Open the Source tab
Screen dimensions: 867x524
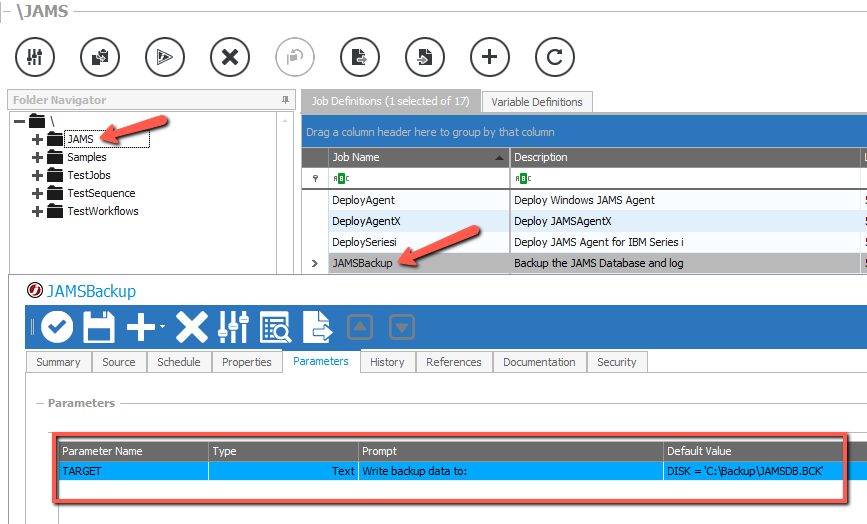[118, 362]
